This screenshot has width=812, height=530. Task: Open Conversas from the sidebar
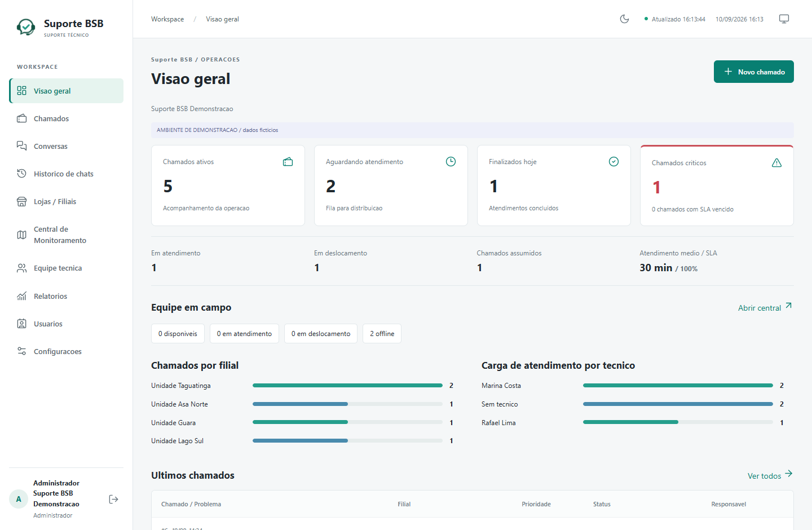point(67,146)
